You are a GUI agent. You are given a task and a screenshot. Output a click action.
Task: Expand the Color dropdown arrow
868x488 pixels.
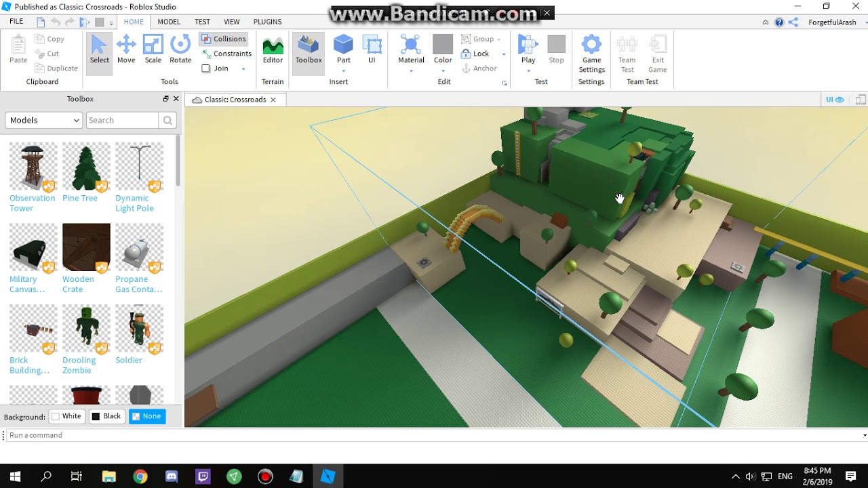click(443, 70)
